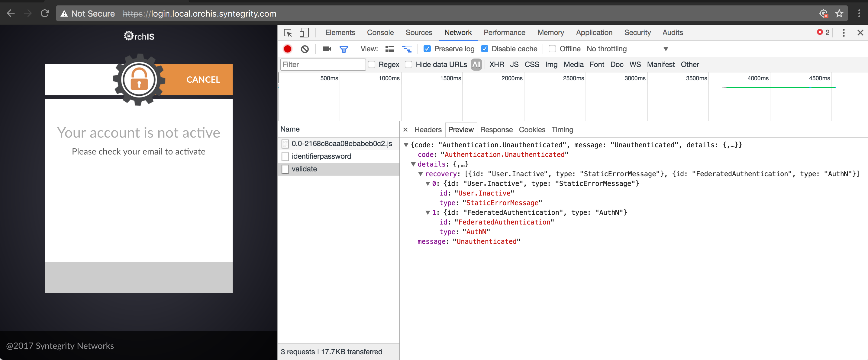
Task: Select the 0.0-2168c8caa08ebabeb0c2.js file icon
Action: pos(285,144)
